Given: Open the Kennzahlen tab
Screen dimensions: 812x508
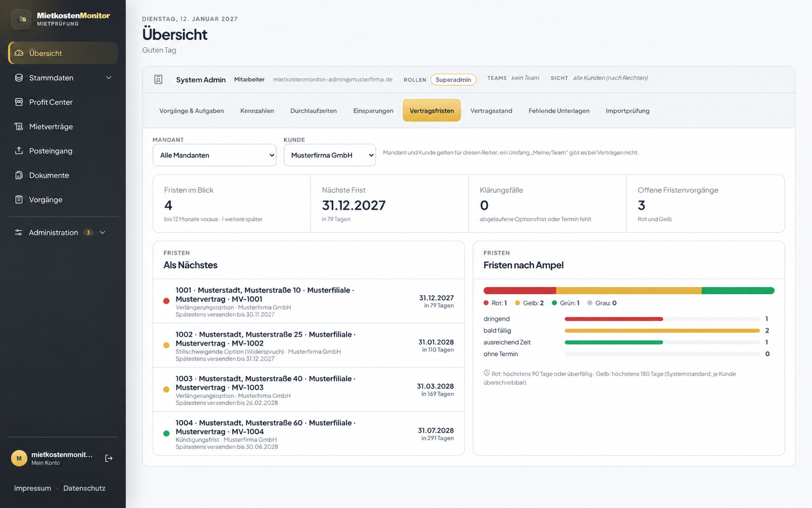Looking at the screenshot, I should point(257,111).
